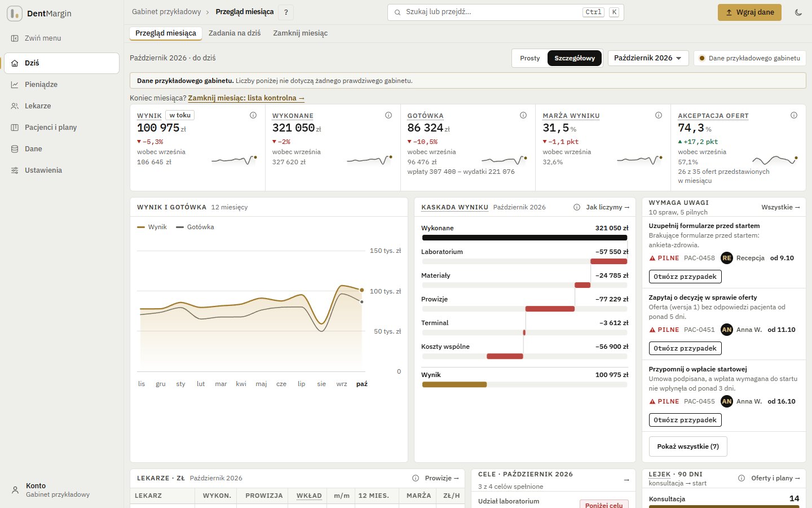This screenshot has height=508, width=812.
Task: Show info for Marża wyniku card
Action: 659,115
